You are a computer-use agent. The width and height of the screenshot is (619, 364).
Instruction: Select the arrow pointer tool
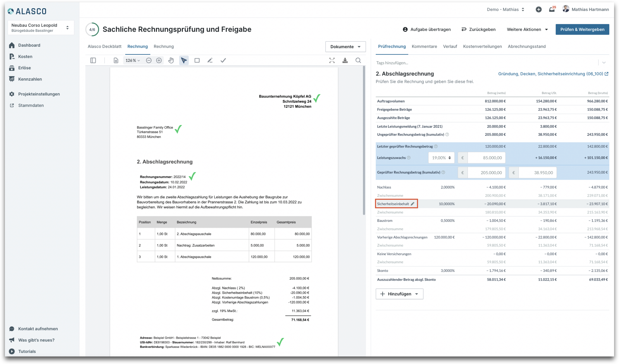pos(184,61)
